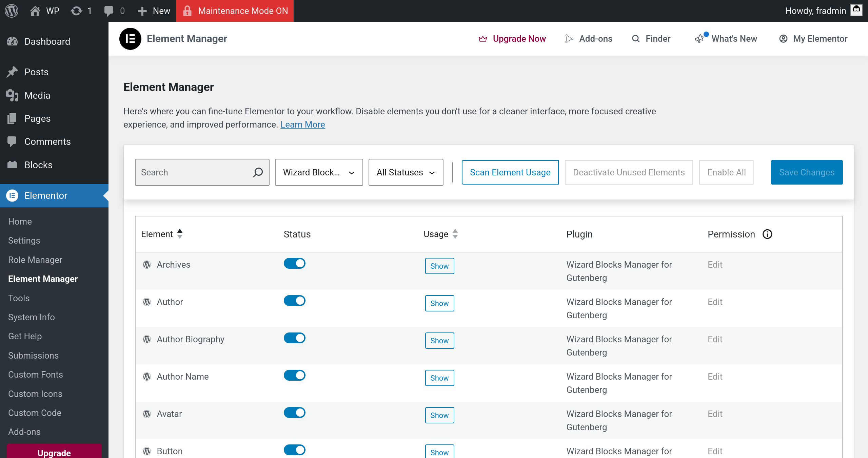
Task: Show usage for Archives row
Action: [x=439, y=266]
